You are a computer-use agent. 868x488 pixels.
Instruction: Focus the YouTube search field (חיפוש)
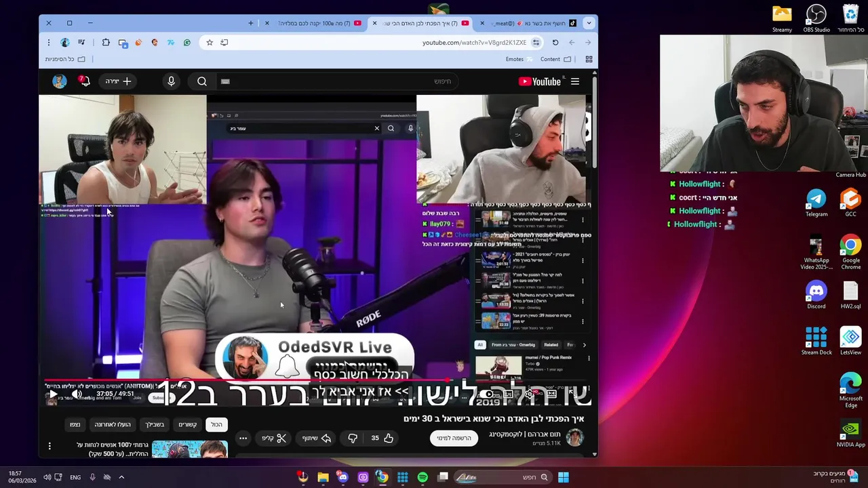pyautogui.click(x=339, y=81)
